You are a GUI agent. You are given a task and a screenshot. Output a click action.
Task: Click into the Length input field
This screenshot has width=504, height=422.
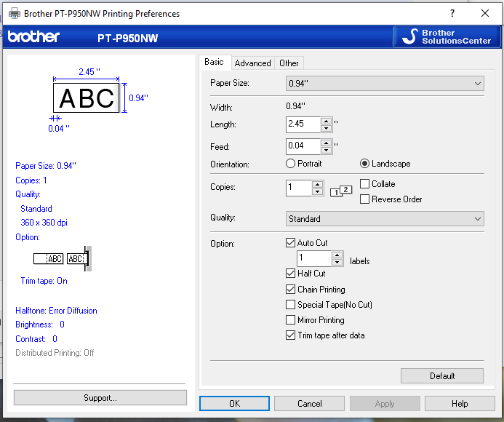click(x=303, y=124)
